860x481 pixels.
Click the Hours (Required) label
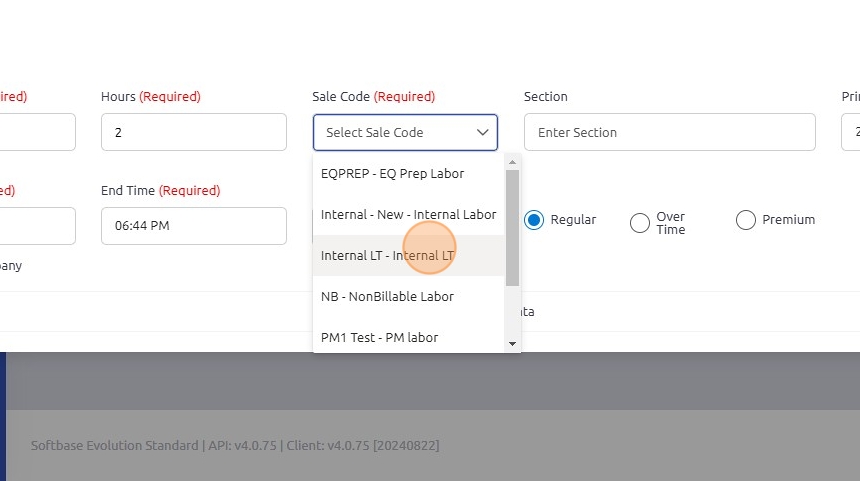pos(150,97)
